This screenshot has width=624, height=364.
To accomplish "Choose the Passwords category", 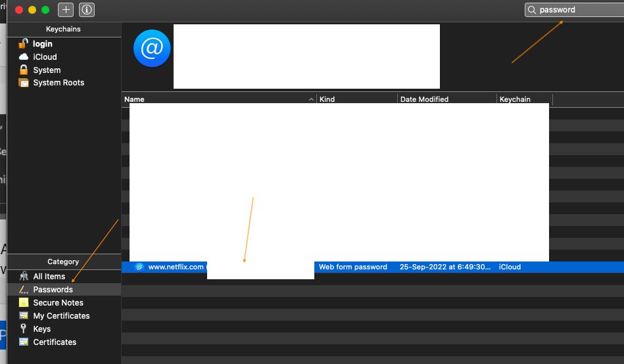I will 64,290.
